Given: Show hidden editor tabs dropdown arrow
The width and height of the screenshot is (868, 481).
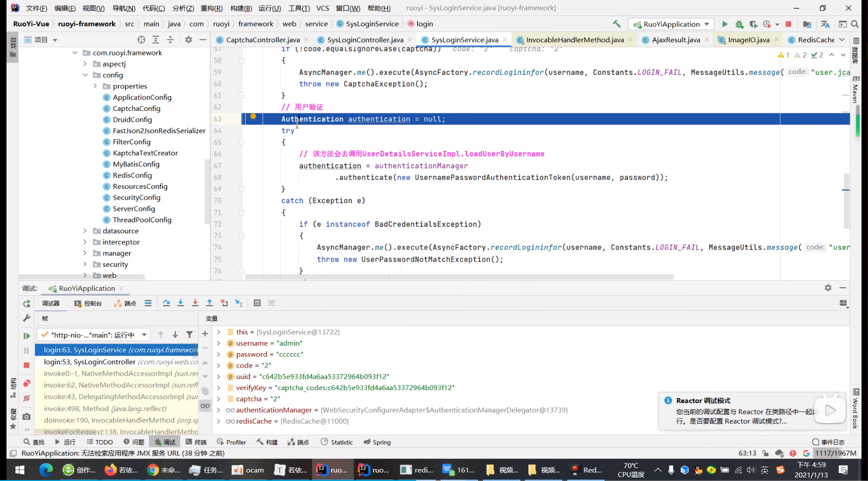Looking at the screenshot, I should pos(842,39).
